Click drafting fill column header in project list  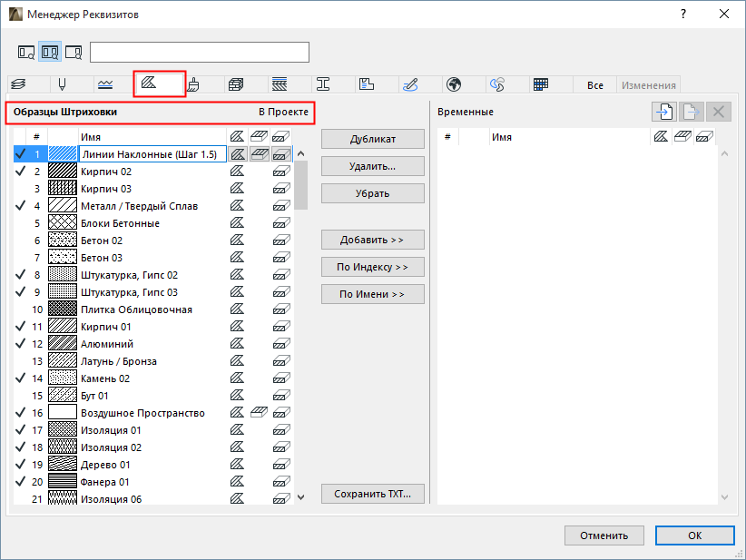238,137
